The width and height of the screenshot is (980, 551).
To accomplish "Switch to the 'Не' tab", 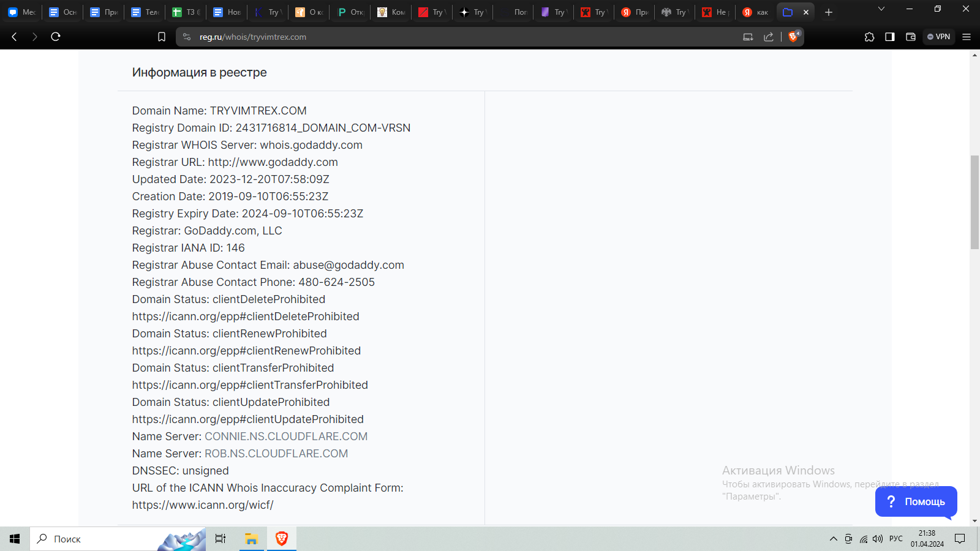I will pos(715,12).
